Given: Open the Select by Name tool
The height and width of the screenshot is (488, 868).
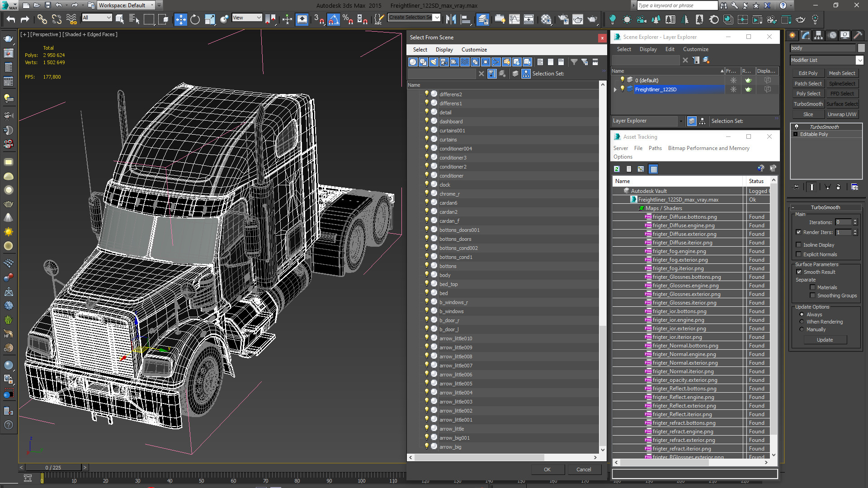Looking at the screenshot, I should pyautogui.click(x=134, y=19).
